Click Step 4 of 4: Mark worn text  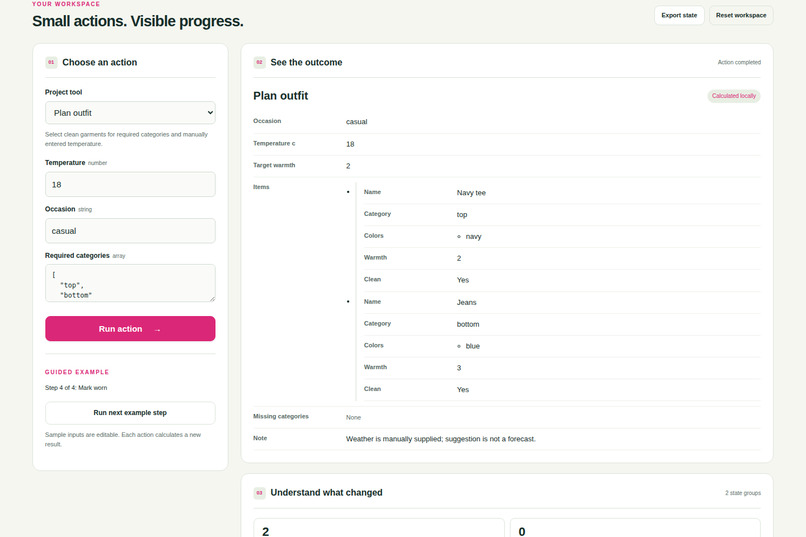[x=76, y=388]
